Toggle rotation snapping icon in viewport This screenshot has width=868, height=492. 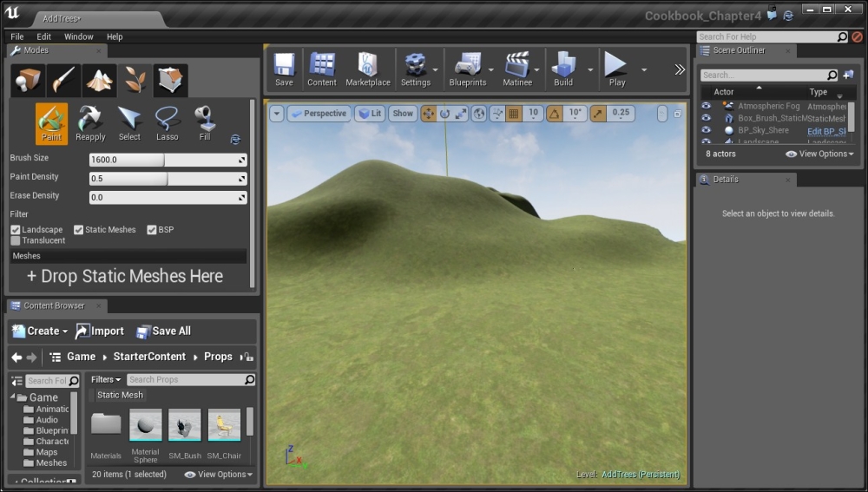(x=554, y=114)
